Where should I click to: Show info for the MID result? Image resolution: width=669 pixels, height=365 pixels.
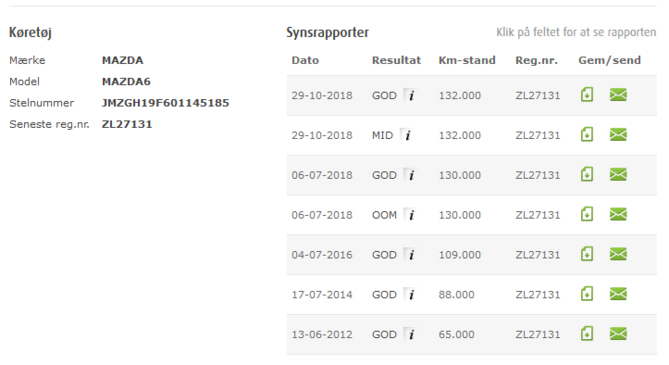coord(407,135)
